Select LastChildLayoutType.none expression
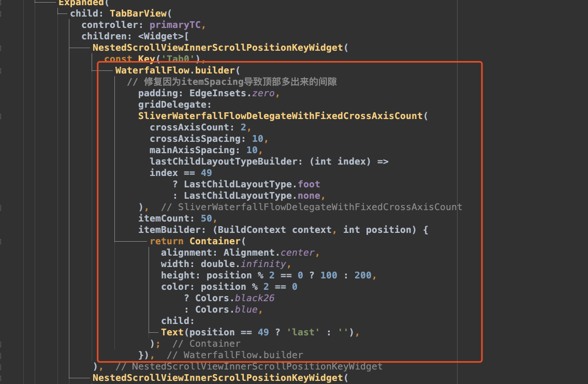The image size is (588, 384). coord(252,196)
